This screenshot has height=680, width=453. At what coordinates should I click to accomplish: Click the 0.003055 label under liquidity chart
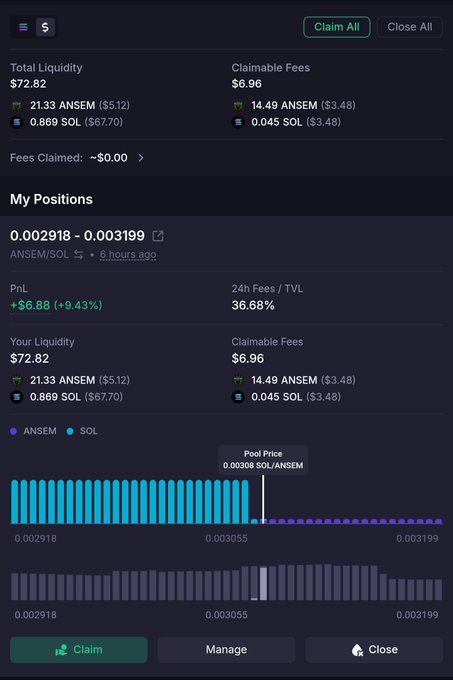[x=226, y=539]
